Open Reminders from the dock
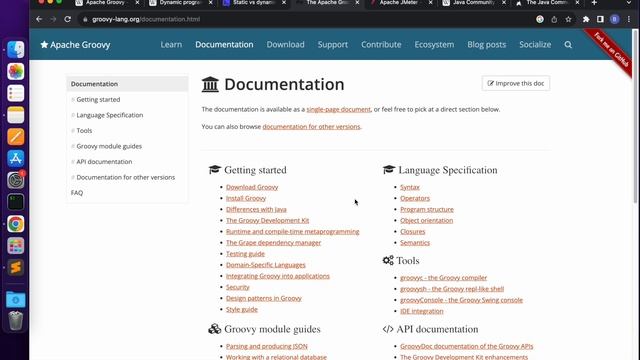Image resolution: width=640 pixels, height=360 pixels. coord(16,93)
